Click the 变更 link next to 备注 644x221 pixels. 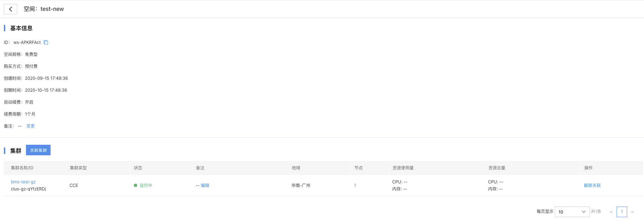(31, 126)
